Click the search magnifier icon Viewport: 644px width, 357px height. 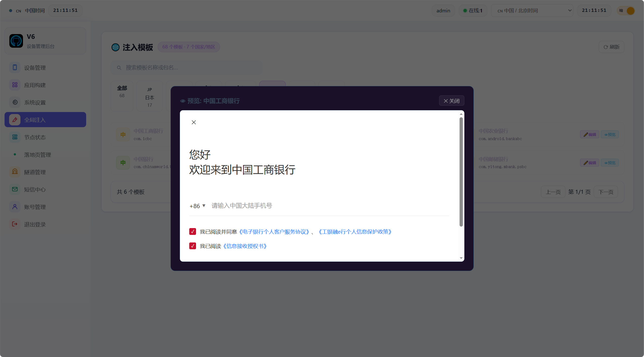[x=119, y=68]
